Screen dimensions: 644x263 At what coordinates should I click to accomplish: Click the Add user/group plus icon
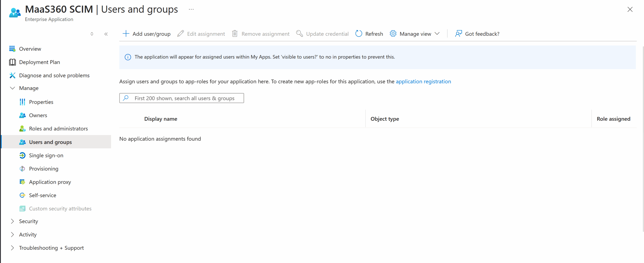[126, 34]
